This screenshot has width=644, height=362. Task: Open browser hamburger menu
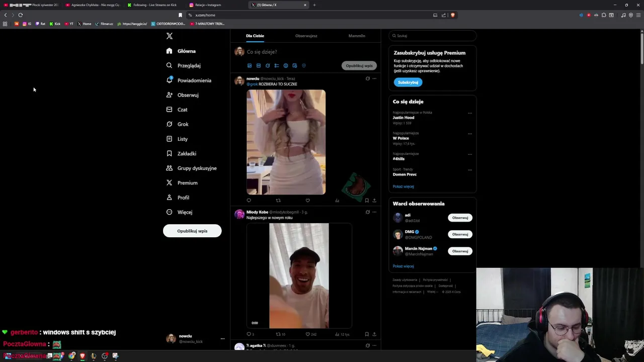coord(638,15)
